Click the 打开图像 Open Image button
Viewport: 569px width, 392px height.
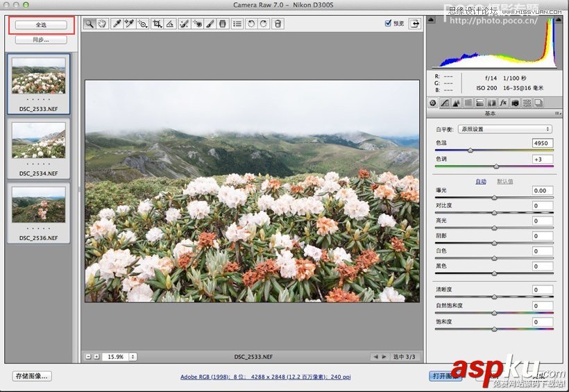tap(445, 376)
